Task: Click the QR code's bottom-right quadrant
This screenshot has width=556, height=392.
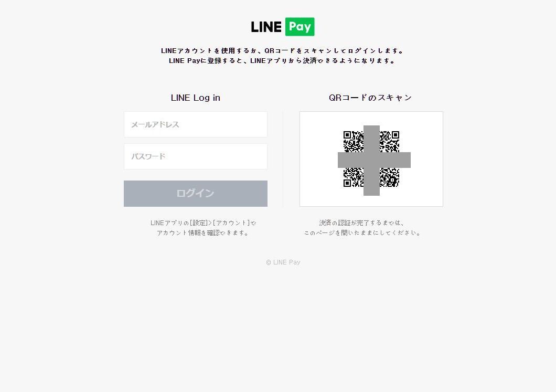Action: coord(389,177)
